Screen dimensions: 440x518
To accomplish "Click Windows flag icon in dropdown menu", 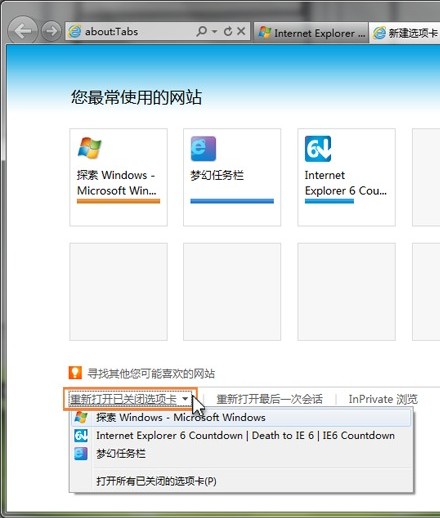I will click(81, 417).
